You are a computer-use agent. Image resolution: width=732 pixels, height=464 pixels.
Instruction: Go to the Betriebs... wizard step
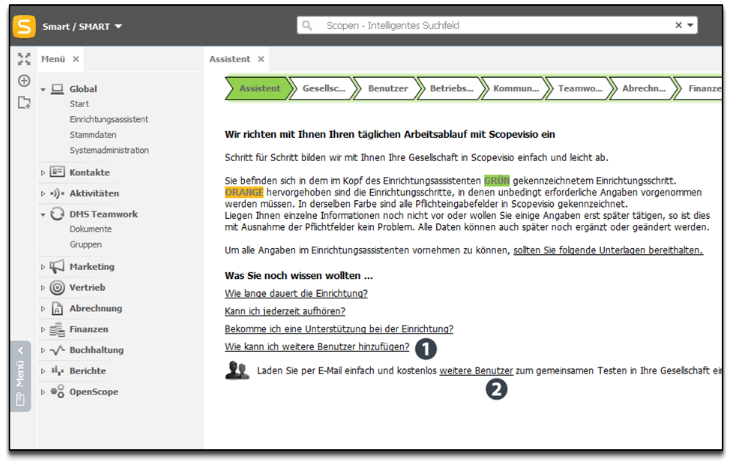coord(451,88)
